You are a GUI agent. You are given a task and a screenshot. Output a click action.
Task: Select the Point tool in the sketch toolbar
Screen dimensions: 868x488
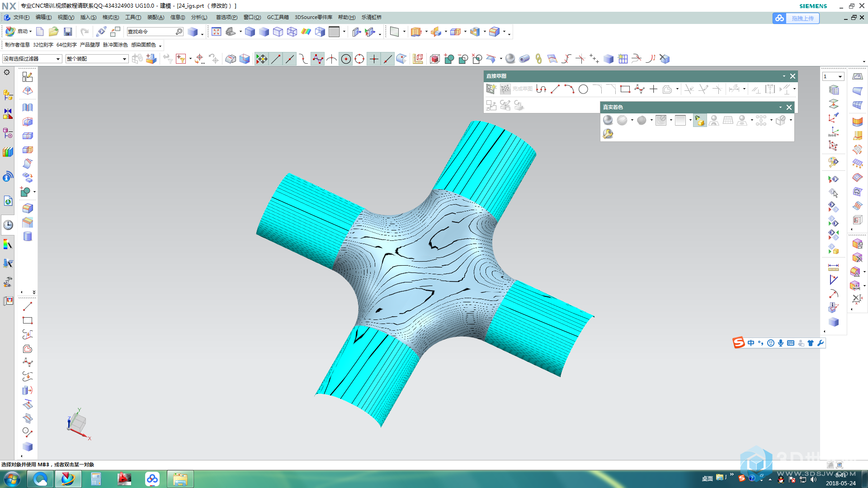[x=653, y=89]
